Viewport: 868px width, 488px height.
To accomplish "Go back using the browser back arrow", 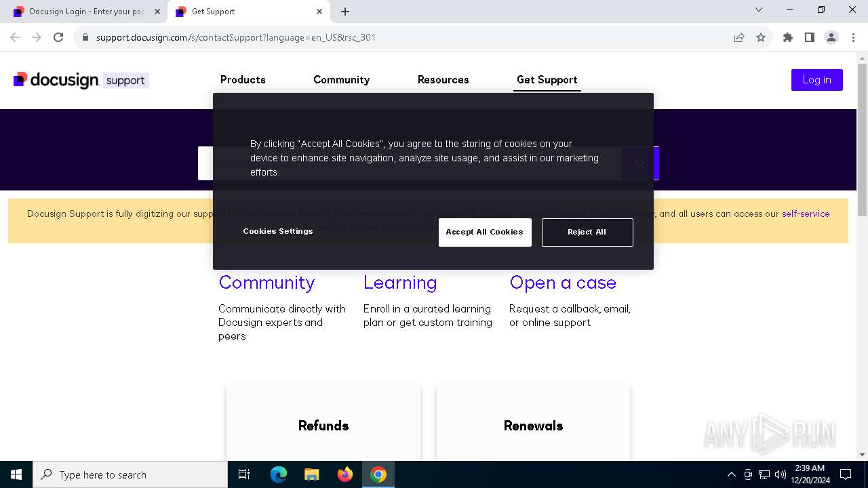I will 15,37.
